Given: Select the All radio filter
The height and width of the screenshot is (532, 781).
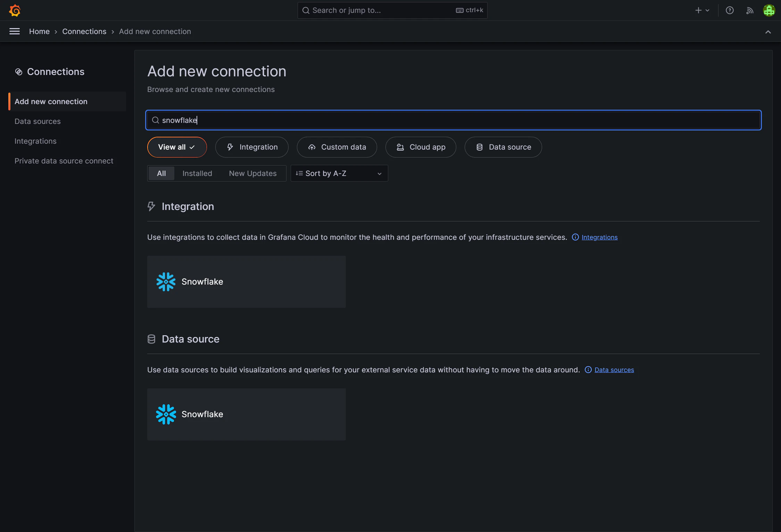Looking at the screenshot, I should (x=161, y=173).
